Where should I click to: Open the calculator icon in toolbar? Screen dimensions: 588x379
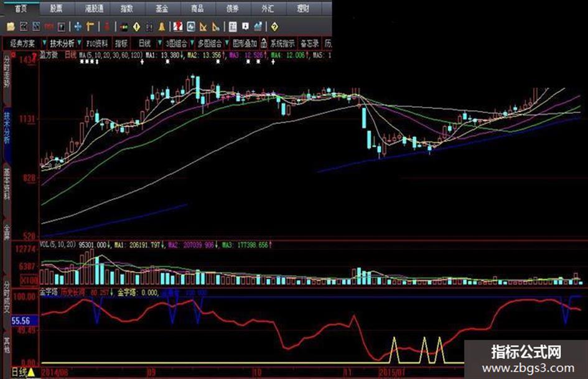(233, 26)
